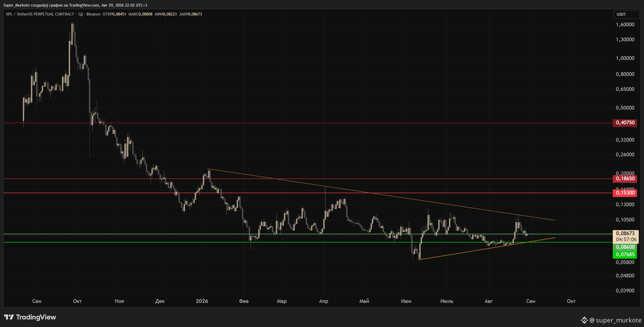Click the Июн label on the time axis
Screen dimensions: 644x327
(x=406, y=301)
